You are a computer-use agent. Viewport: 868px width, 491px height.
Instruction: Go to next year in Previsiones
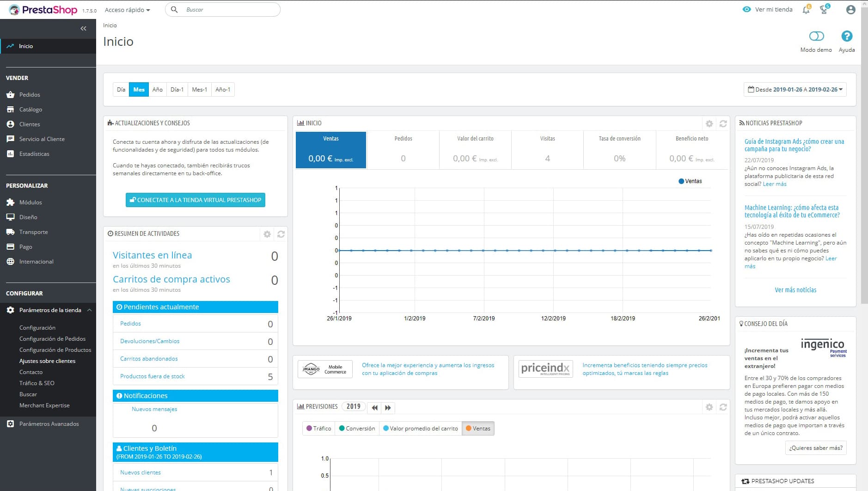[x=388, y=407]
